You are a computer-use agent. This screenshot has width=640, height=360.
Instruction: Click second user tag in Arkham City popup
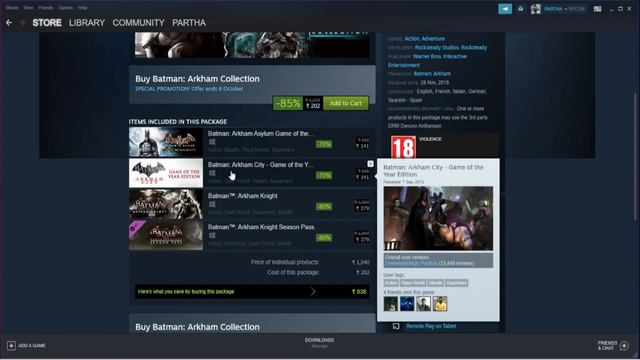(x=413, y=283)
